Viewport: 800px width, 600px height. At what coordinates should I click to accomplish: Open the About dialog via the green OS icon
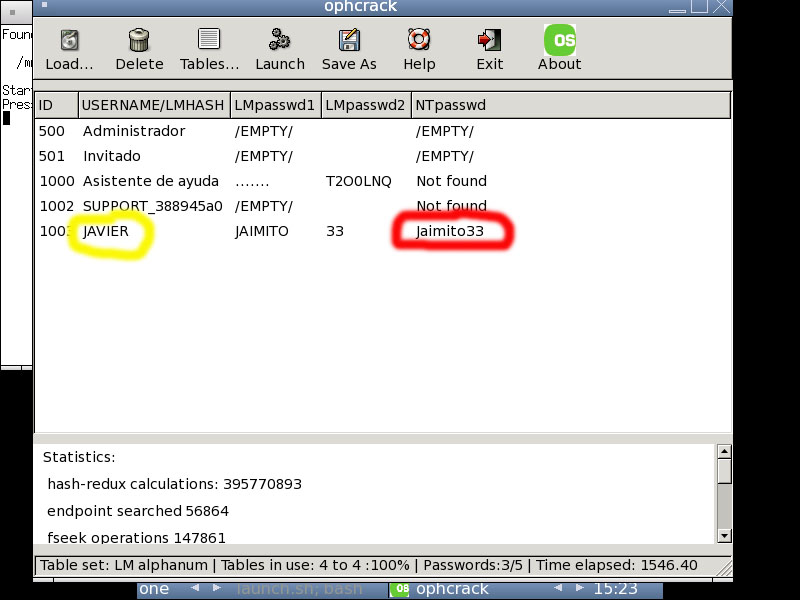[559, 41]
